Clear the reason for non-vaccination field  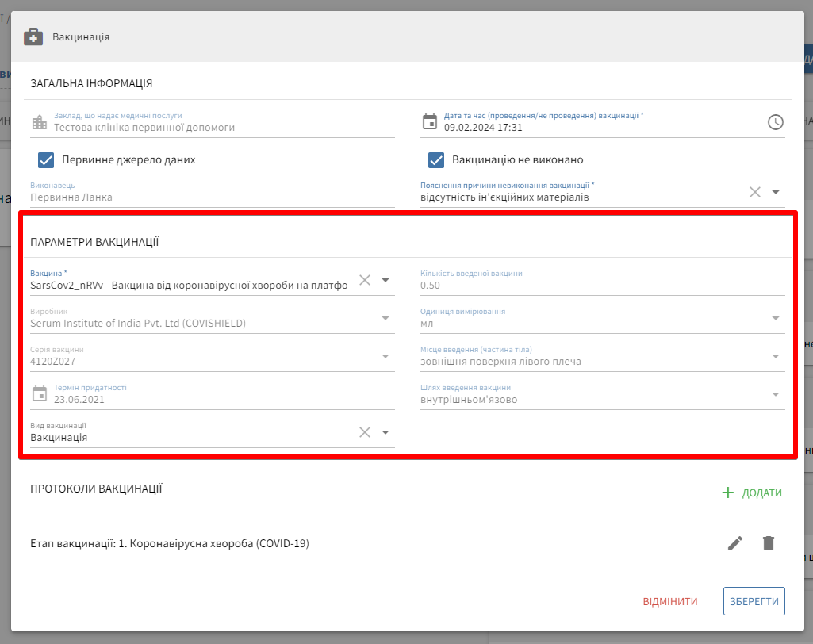tap(755, 192)
